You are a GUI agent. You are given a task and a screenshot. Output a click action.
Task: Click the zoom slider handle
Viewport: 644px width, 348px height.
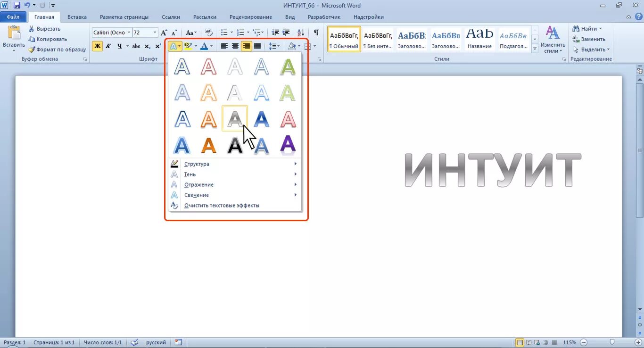click(x=612, y=342)
